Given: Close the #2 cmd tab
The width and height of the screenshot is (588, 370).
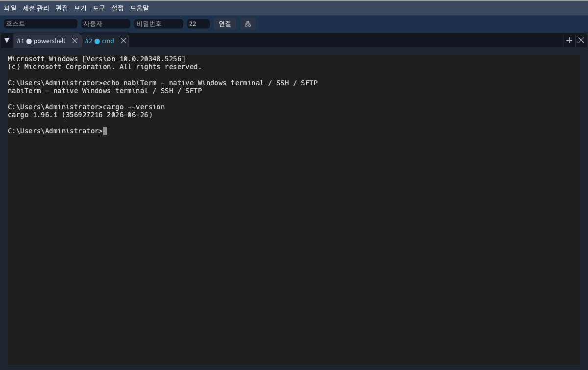Looking at the screenshot, I should 123,41.
